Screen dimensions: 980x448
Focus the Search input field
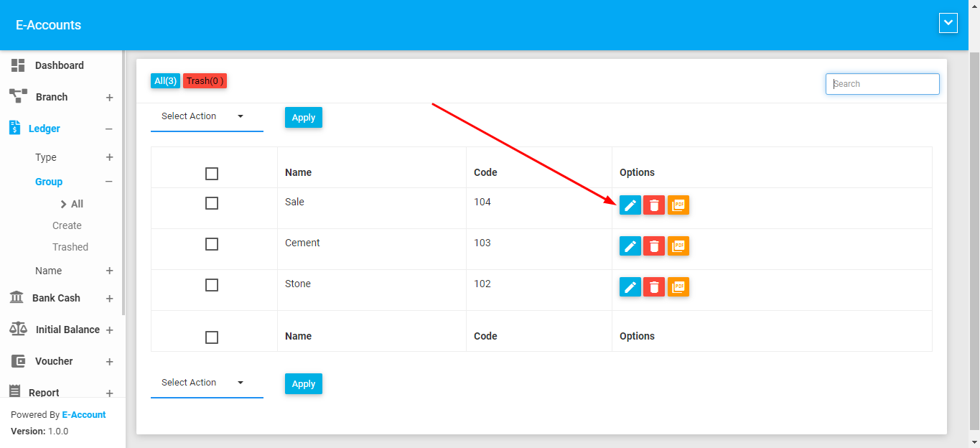tap(882, 84)
